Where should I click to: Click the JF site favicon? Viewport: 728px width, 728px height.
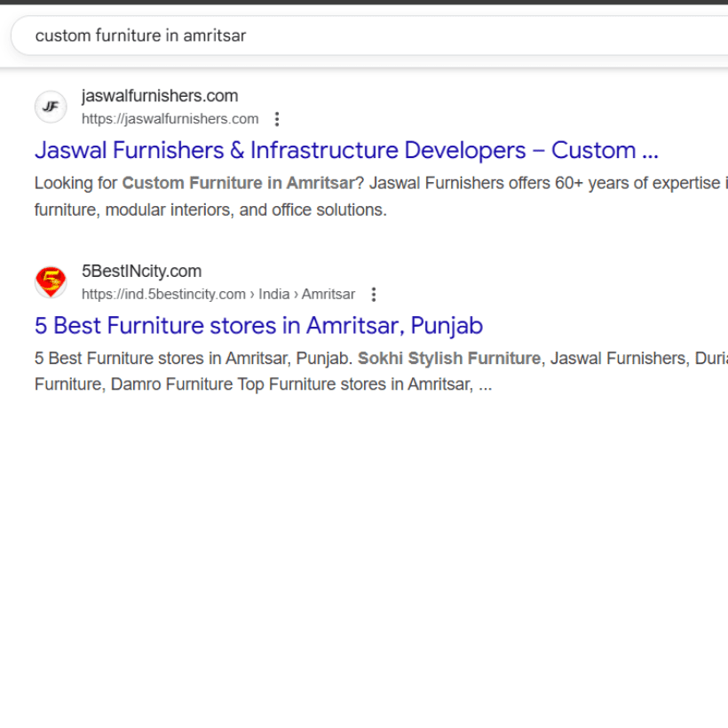(x=51, y=107)
